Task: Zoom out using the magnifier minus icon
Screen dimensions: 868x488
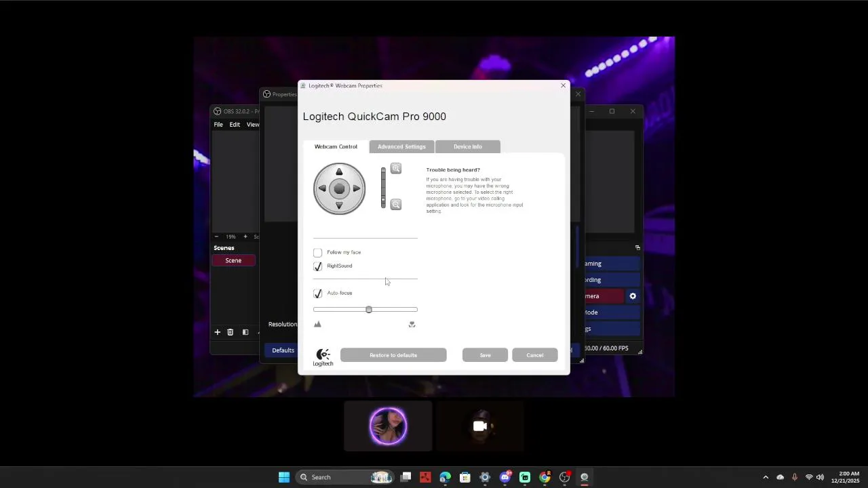Action: point(396,205)
